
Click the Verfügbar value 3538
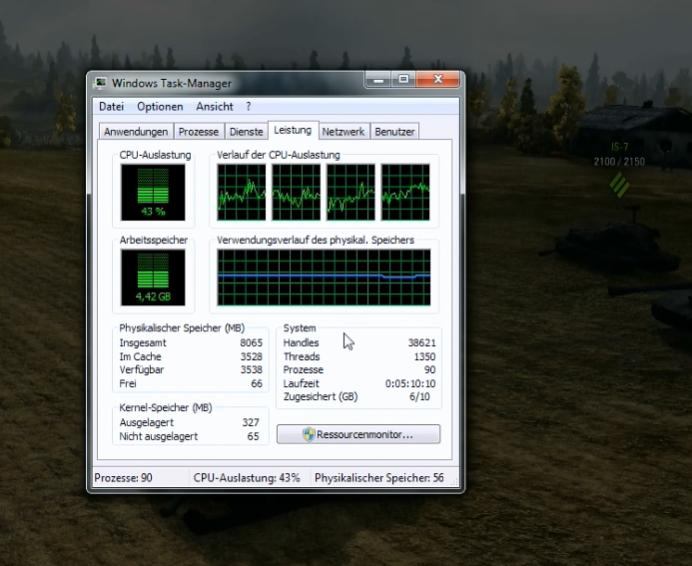click(251, 370)
